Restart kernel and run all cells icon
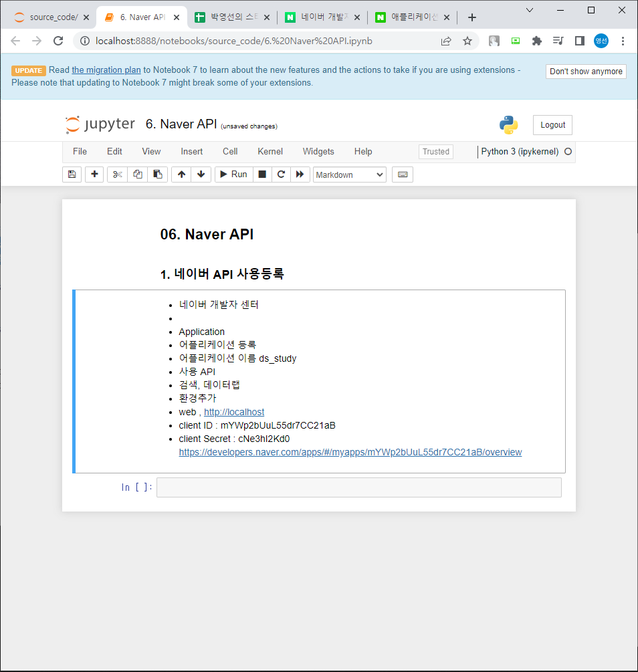The image size is (638, 672). tap(300, 175)
